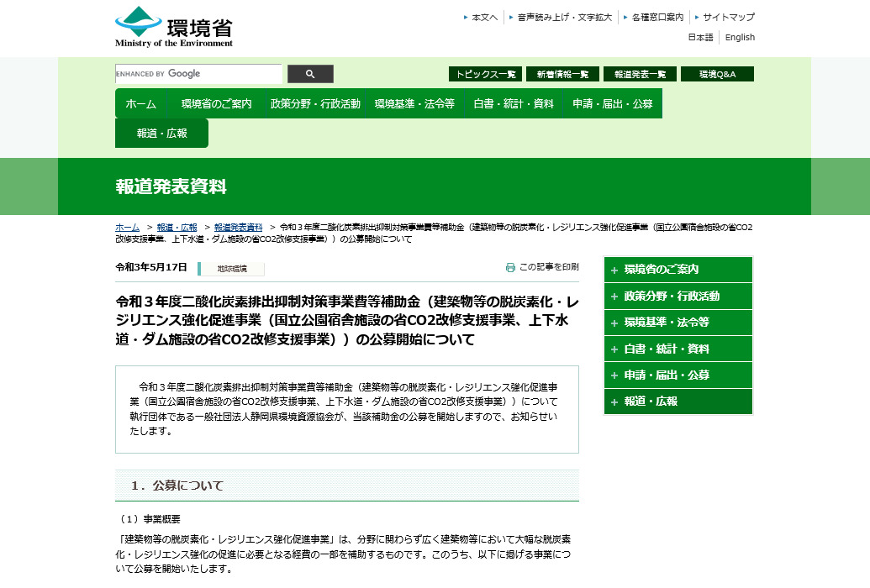Image resolution: width=870 pixels, height=588 pixels.
Task: Click the トピックス一覧 button
Action: (485, 74)
